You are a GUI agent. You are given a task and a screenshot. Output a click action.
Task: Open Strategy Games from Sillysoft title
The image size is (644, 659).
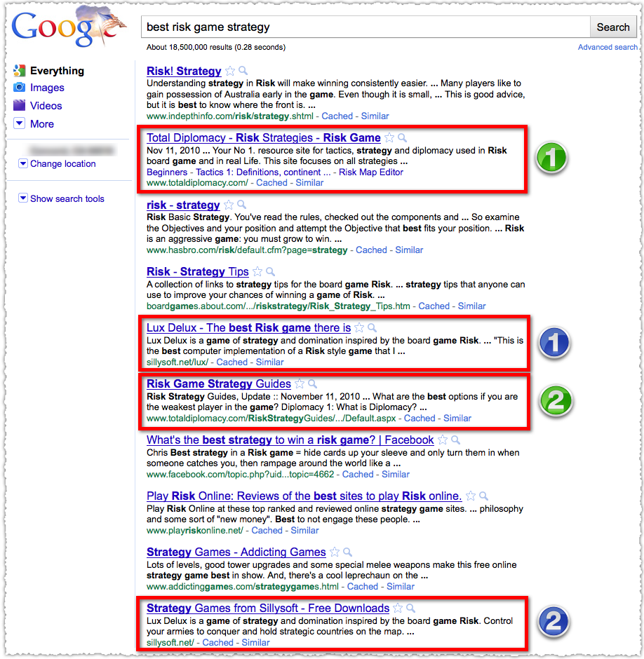268,608
